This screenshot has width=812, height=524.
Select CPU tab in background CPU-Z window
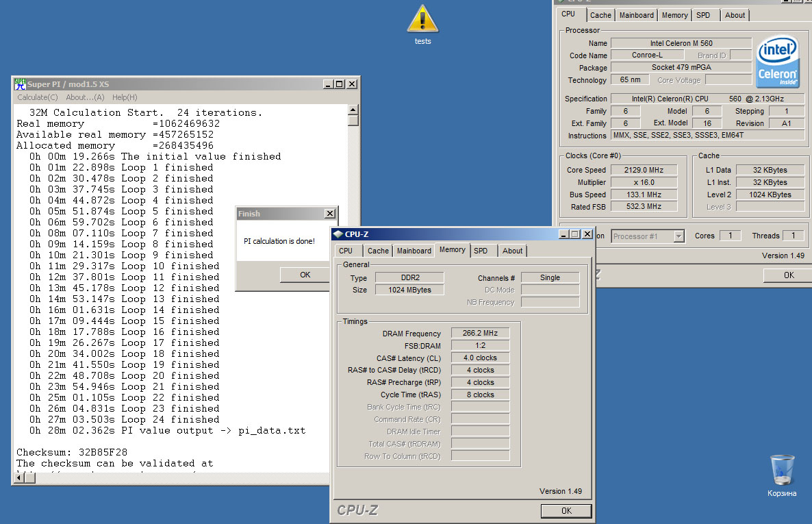(x=568, y=14)
